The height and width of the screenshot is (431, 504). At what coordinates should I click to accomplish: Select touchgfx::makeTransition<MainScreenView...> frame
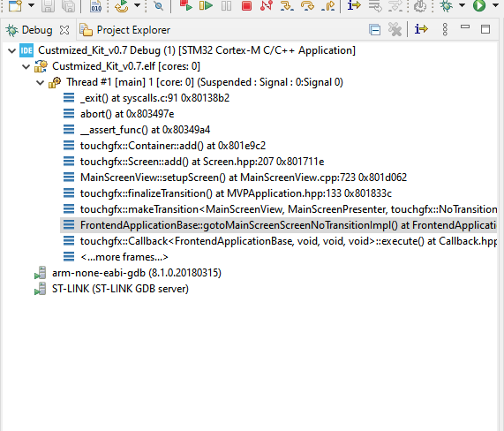(289, 209)
